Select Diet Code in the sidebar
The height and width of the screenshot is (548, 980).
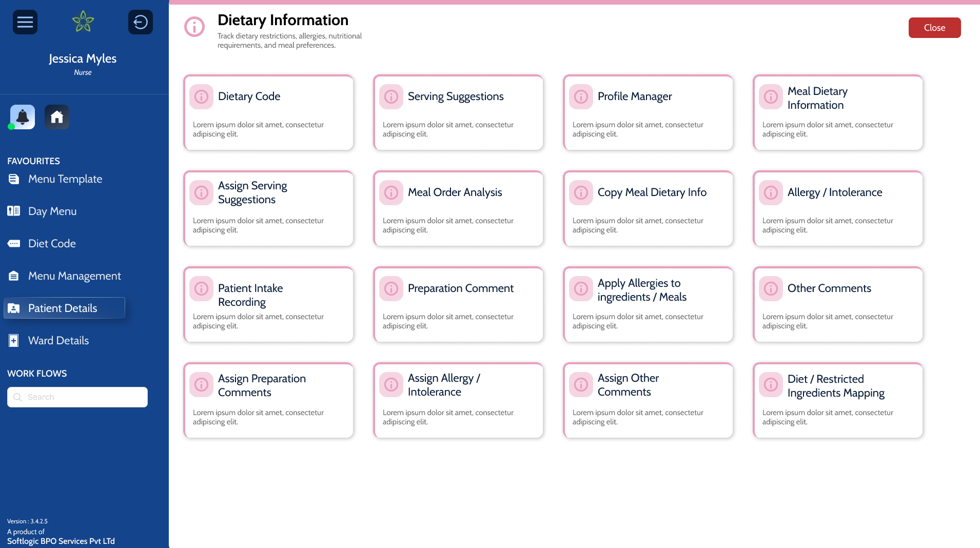coord(52,243)
